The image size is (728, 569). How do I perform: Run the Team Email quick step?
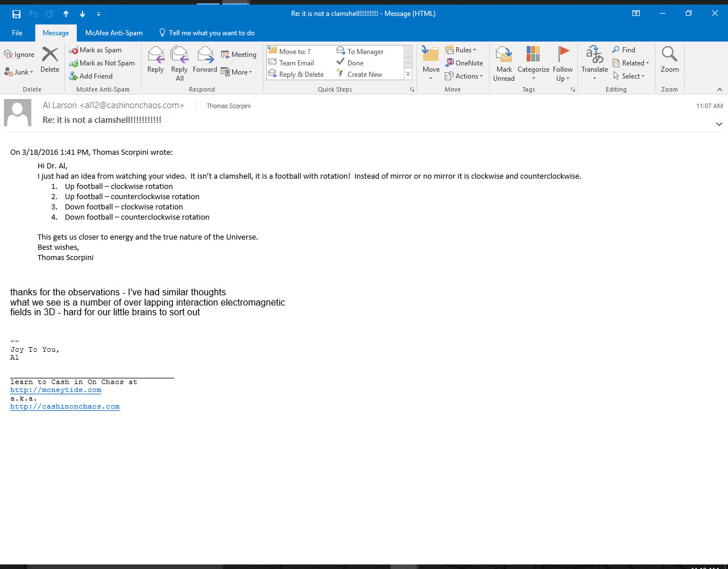click(291, 63)
